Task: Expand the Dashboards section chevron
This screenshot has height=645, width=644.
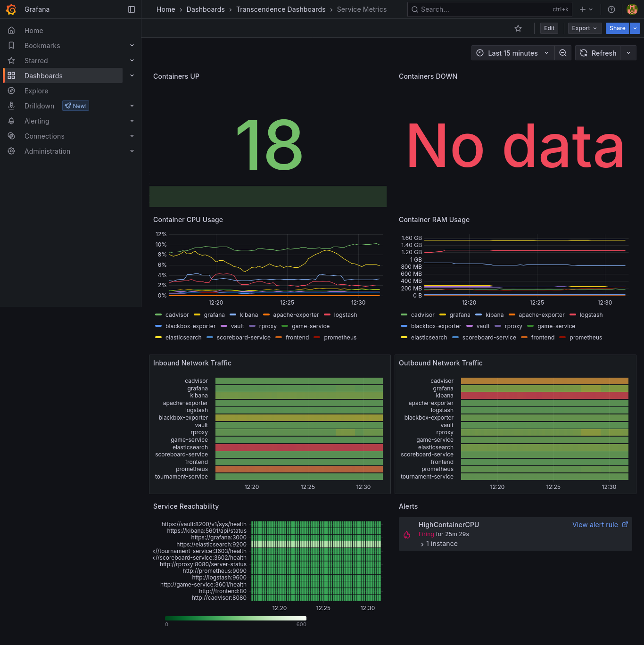Action: coord(132,75)
